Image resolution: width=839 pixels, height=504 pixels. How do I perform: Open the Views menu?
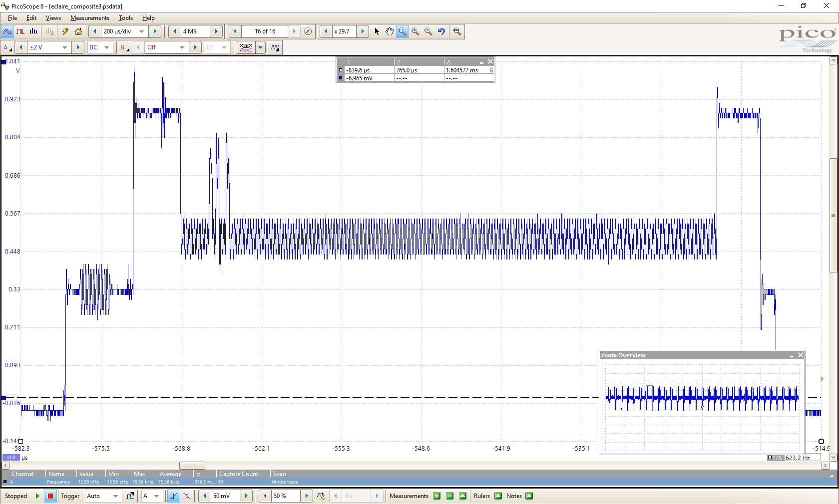pos(53,18)
